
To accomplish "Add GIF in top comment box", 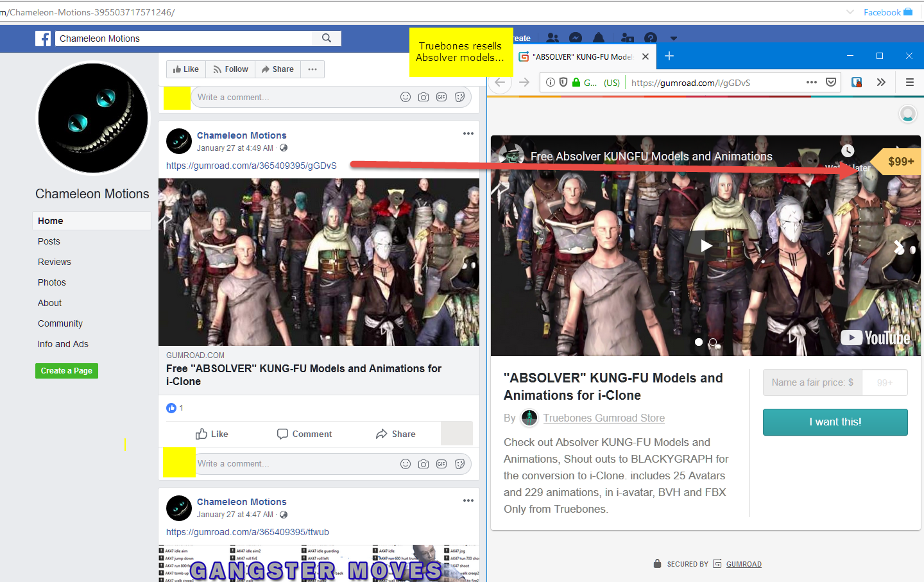I will [x=441, y=97].
